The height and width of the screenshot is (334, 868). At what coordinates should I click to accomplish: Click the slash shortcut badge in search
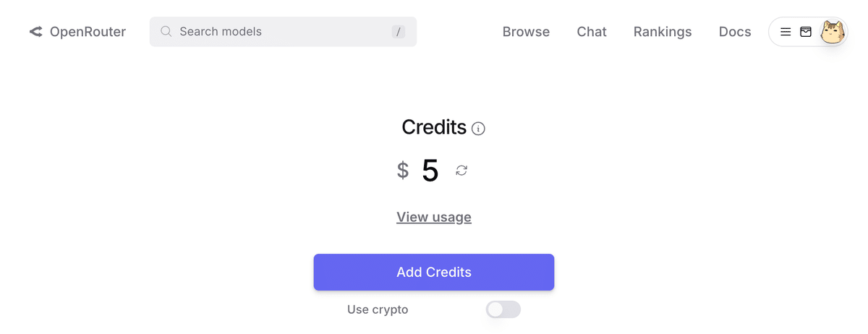pos(398,32)
